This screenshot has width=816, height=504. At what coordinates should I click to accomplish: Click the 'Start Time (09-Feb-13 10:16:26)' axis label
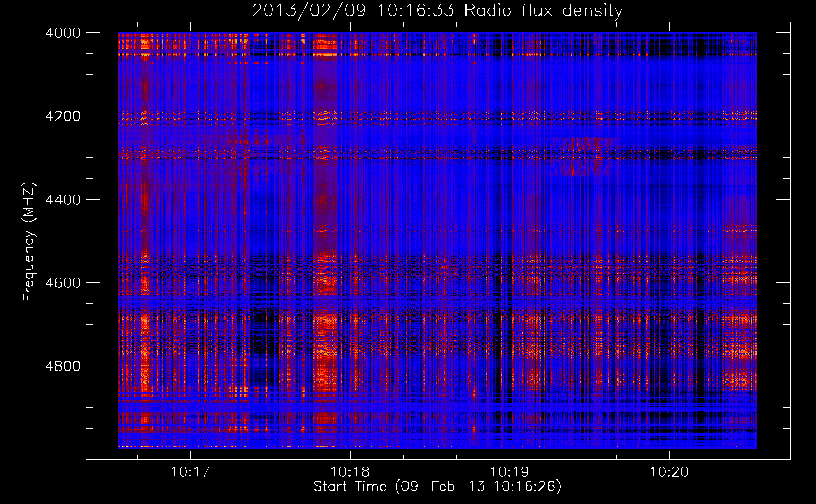point(437,487)
